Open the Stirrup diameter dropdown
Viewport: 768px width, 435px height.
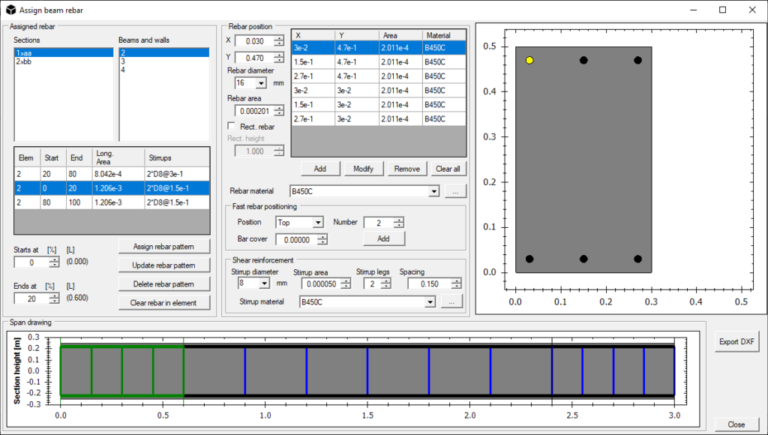tap(262, 284)
